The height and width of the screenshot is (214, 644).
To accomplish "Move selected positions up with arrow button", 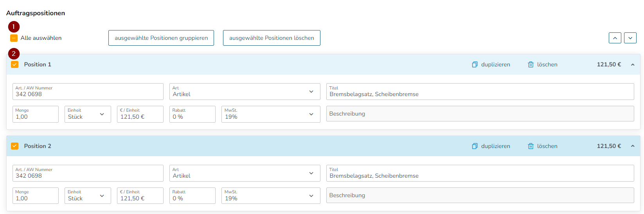I will [x=615, y=38].
